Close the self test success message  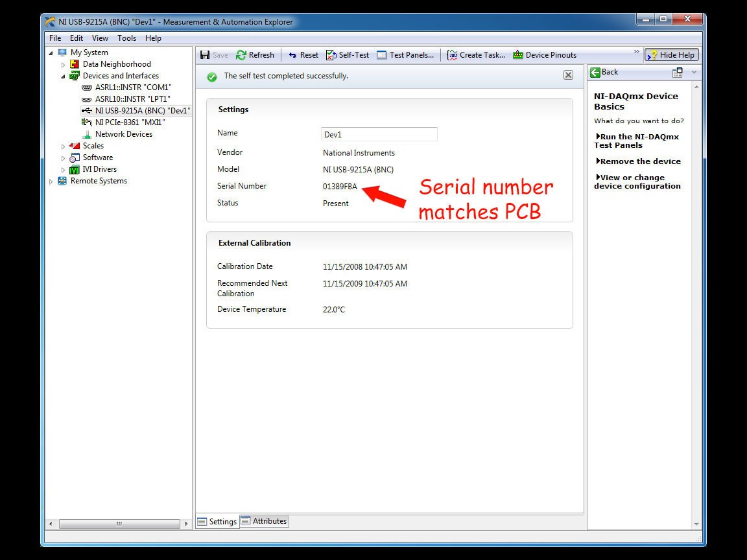(568, 75)
